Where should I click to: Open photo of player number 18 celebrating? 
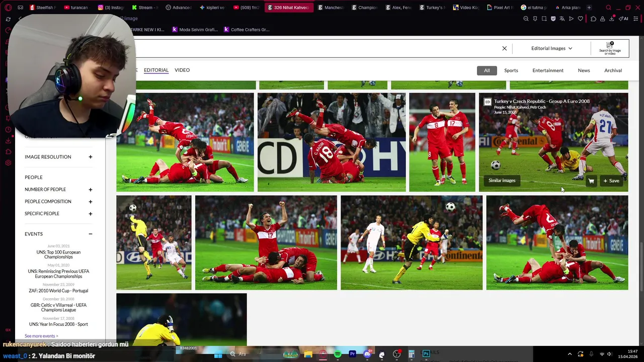(x=332, y=142)
